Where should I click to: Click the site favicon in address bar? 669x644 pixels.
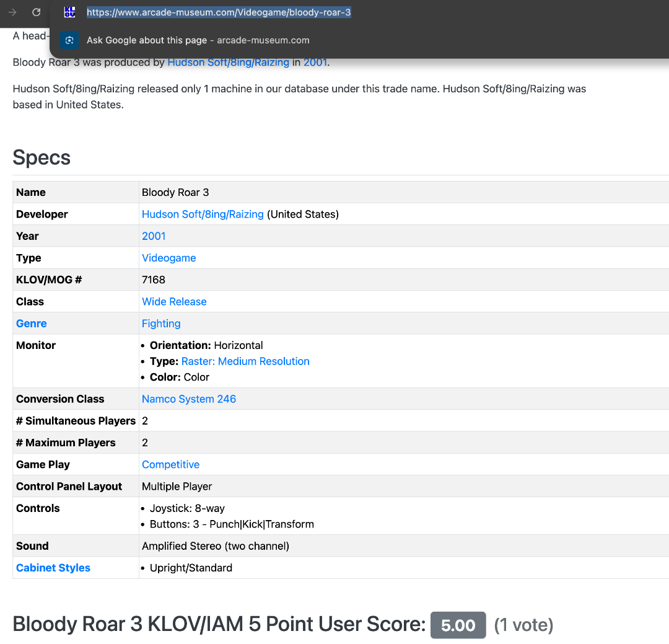[69, 12]
